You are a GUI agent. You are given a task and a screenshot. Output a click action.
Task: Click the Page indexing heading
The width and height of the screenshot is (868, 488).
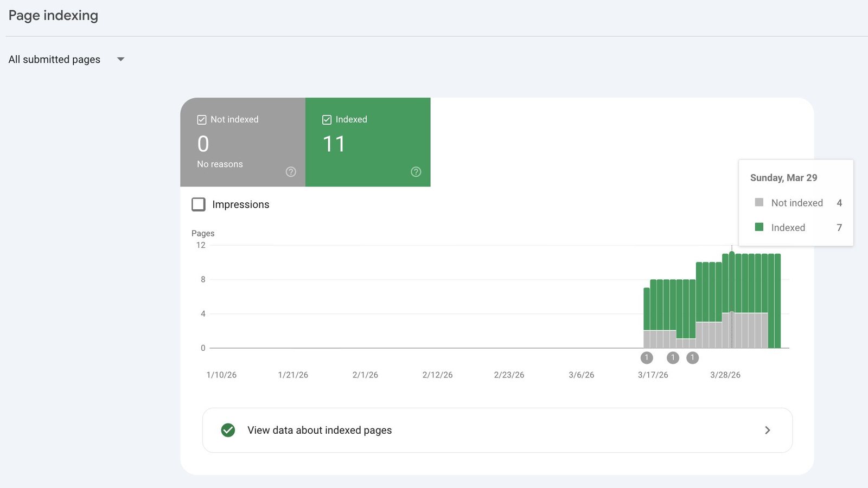coord(53,16)
